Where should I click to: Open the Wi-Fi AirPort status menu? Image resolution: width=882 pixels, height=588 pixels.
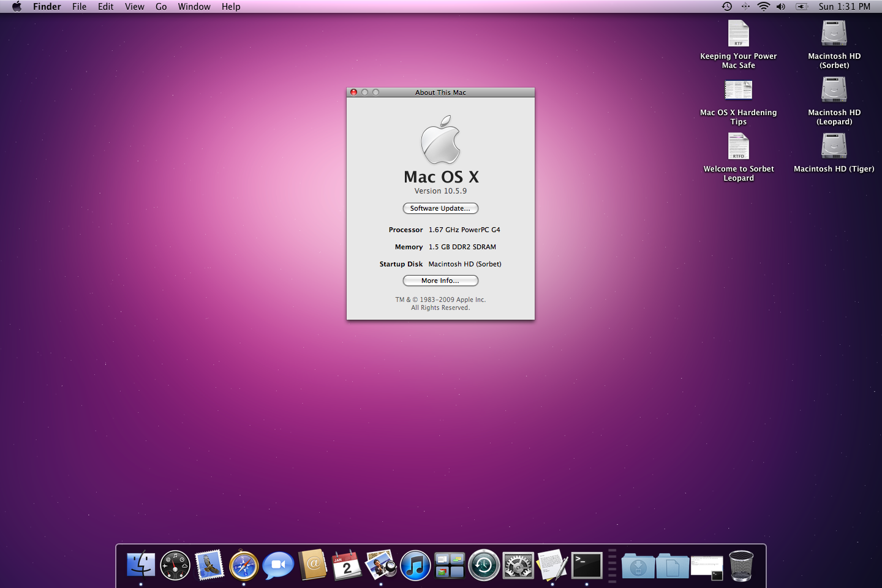[763, 7]
